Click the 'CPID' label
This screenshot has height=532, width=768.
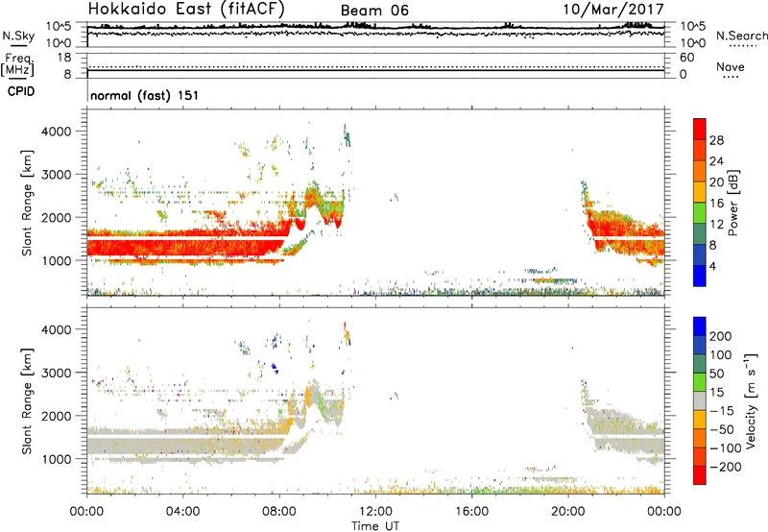click(x=21, y=91)
